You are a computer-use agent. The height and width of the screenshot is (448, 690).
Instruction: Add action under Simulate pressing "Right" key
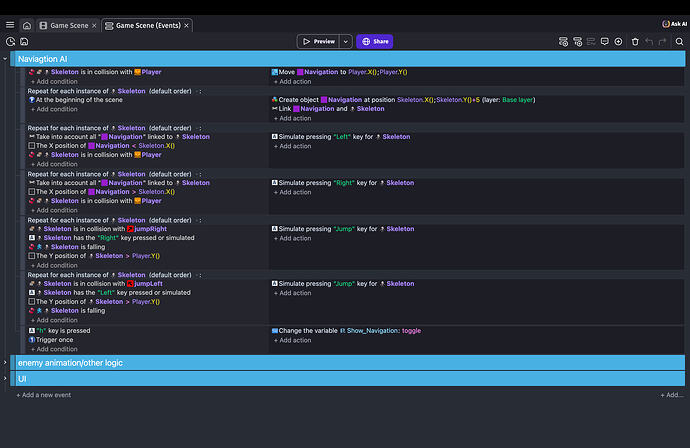pyautogui.click(x=292, y=192)
